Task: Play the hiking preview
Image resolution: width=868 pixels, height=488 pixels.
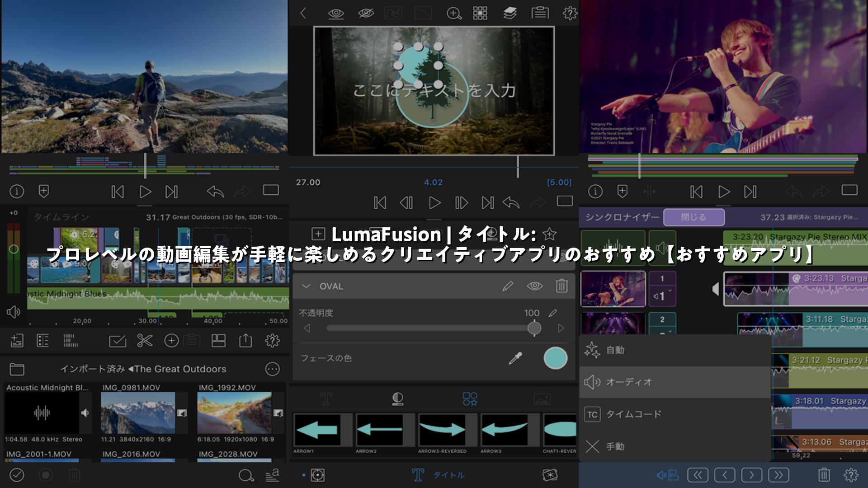Action: [x=145, y=192]
